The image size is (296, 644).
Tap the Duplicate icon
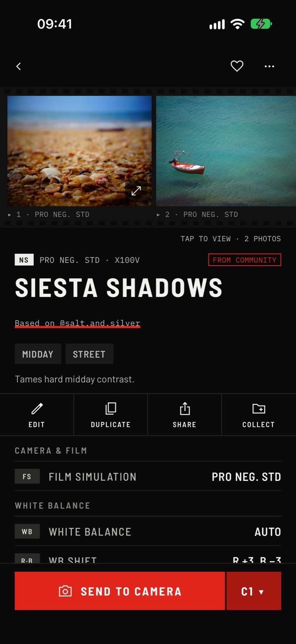(111, 409)
